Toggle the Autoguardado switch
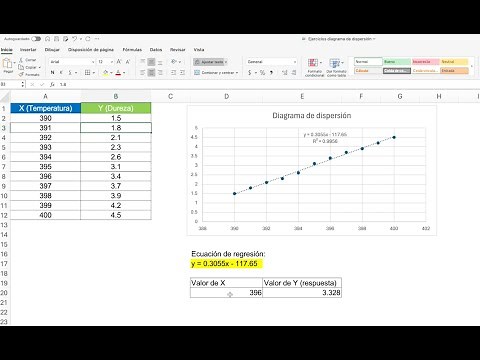 (x=36, y=39)
